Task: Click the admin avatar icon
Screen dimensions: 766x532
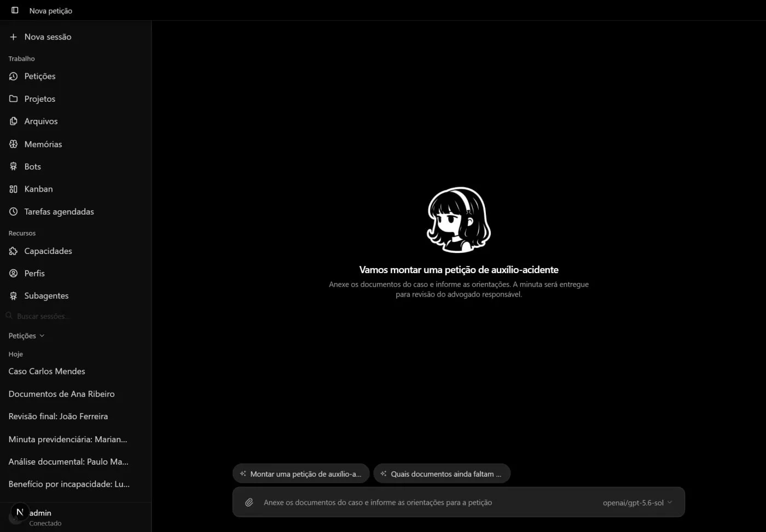Action: (19, 512)
